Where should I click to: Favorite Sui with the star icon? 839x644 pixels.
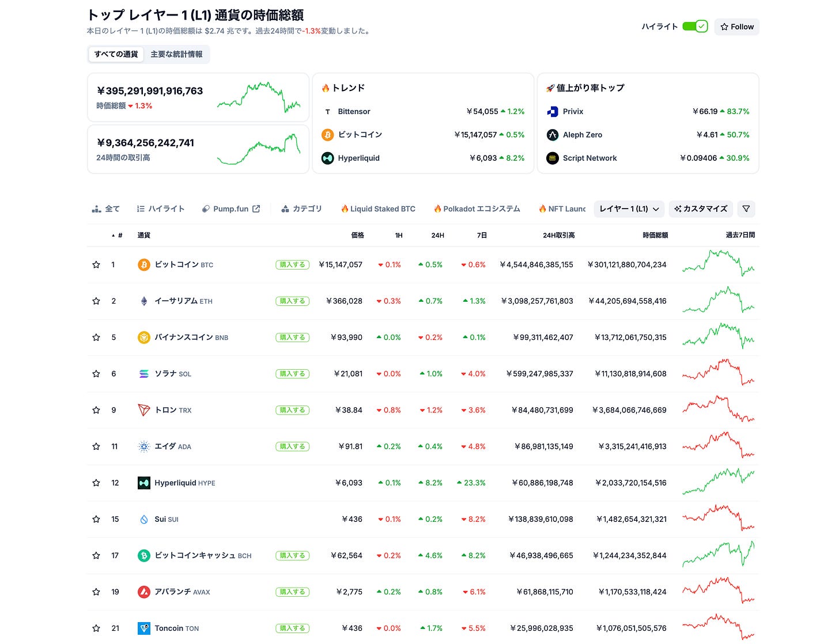tap(96, 519)
